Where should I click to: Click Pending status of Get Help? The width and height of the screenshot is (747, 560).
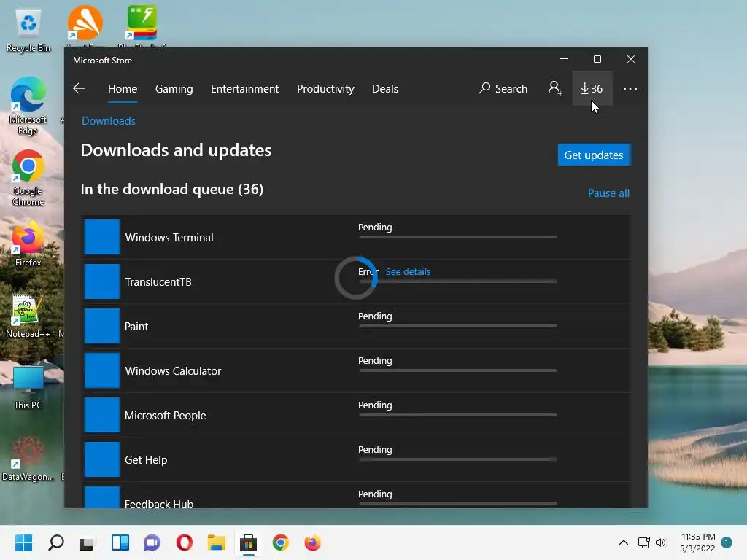click(x=375, y=449)
